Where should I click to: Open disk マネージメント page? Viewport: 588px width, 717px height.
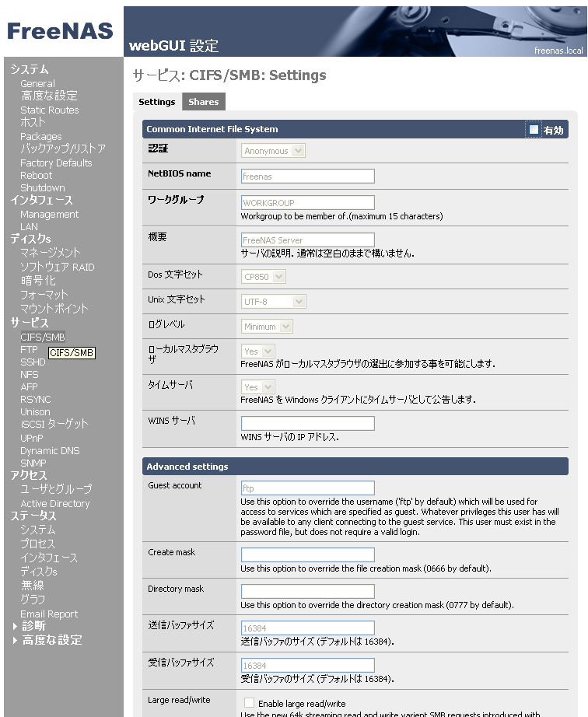click(51, 253)
